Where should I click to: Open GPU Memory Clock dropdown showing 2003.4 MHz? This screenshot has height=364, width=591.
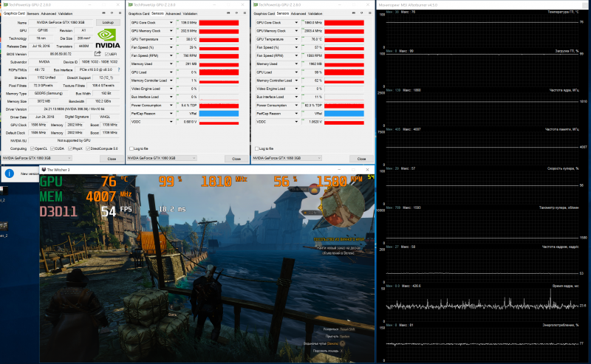296,31
